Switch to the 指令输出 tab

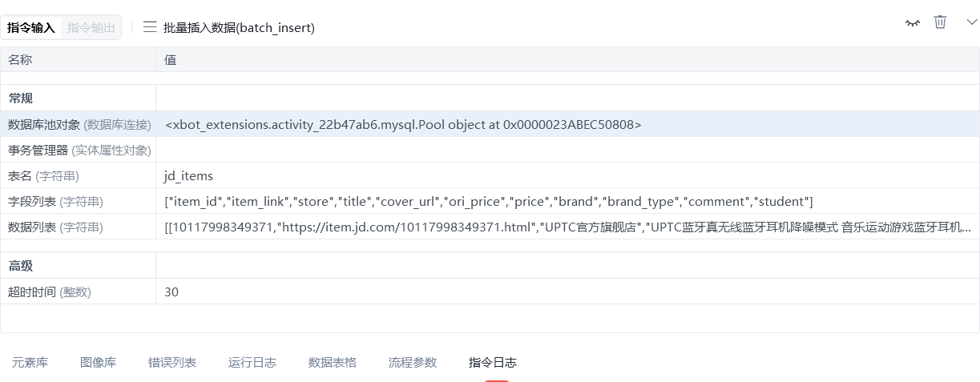pos(91,27)
